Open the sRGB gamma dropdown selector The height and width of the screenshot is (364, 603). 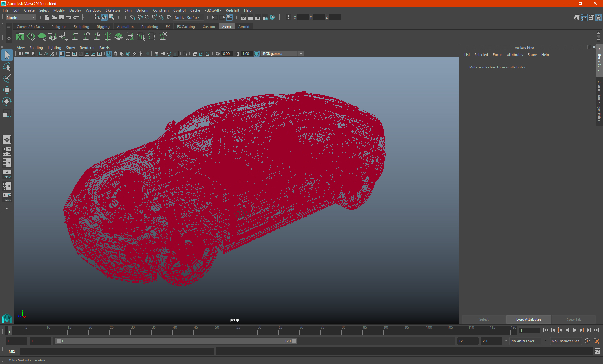pos(301,53)
